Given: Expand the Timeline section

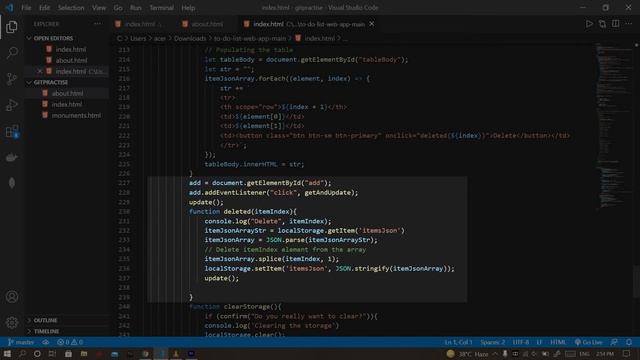Looking at the screenshot, I should 46,331.
